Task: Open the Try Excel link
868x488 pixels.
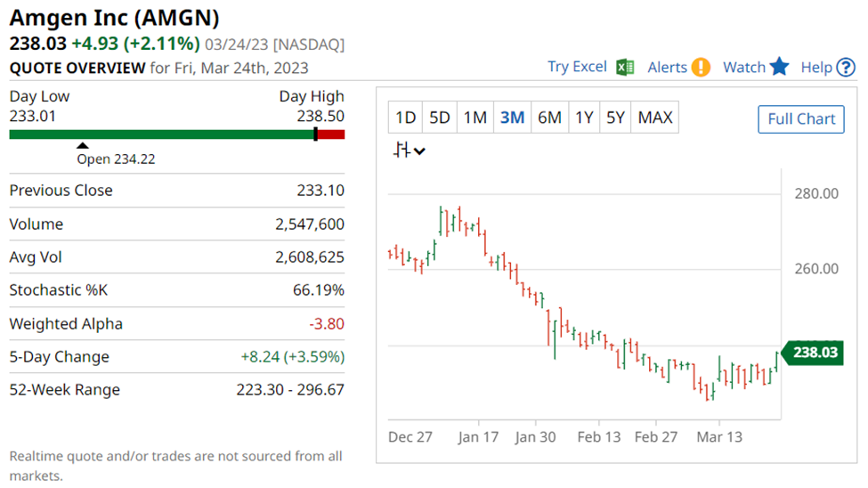Action: point(578,67)
